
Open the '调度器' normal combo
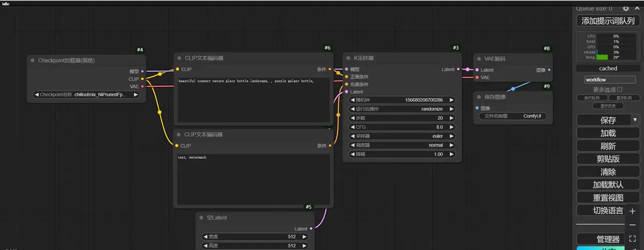pos(402,145)
